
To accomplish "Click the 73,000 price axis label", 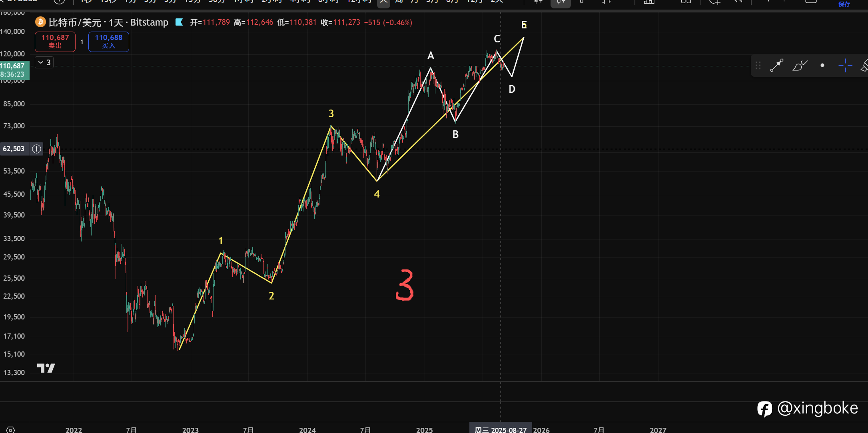I will [14, 126].
